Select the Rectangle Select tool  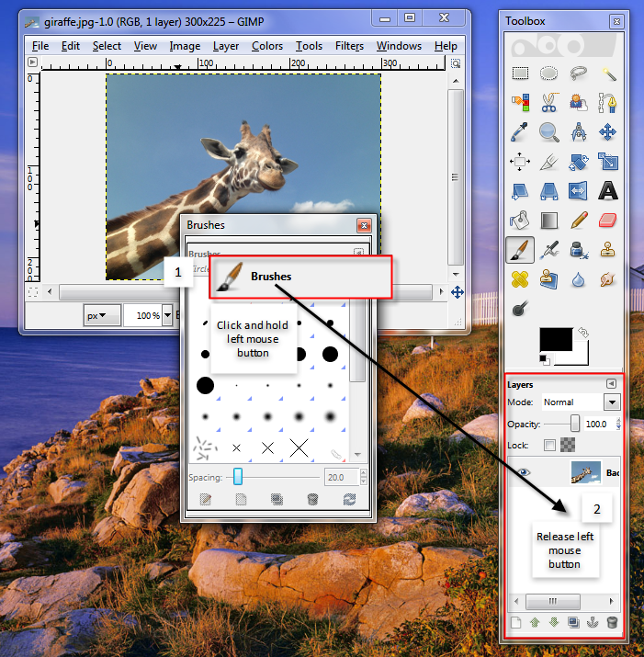point(521,74)
